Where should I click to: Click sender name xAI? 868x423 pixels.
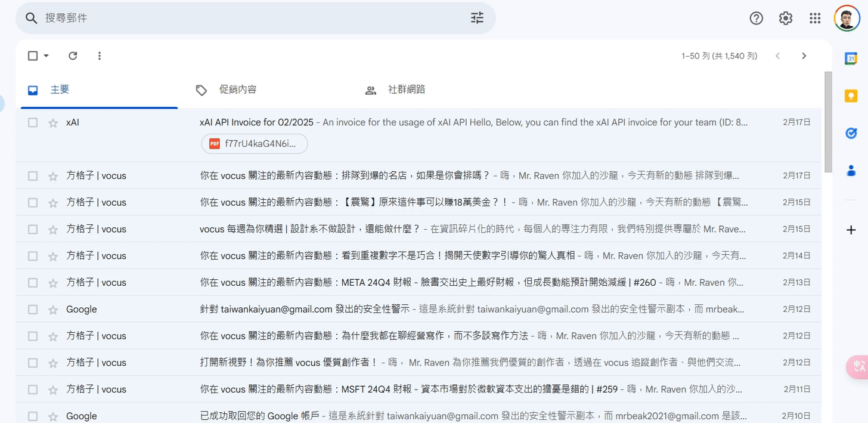click(73, 122)
